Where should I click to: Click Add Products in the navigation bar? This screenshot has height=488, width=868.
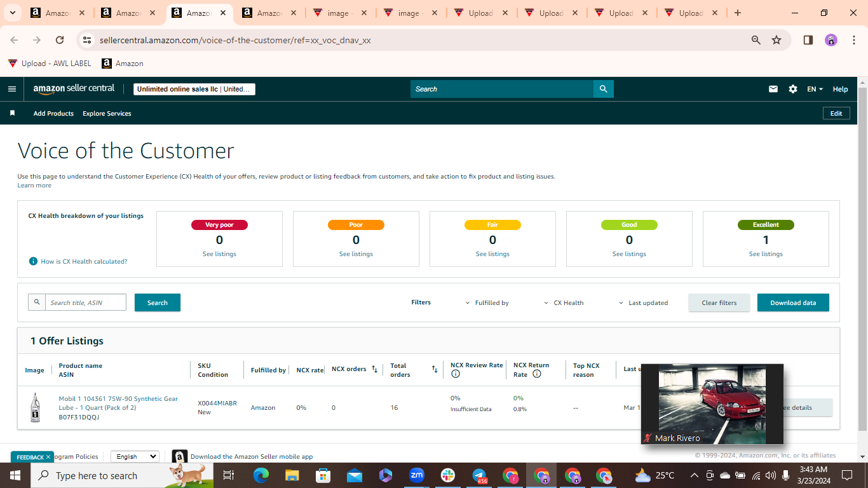53,113
